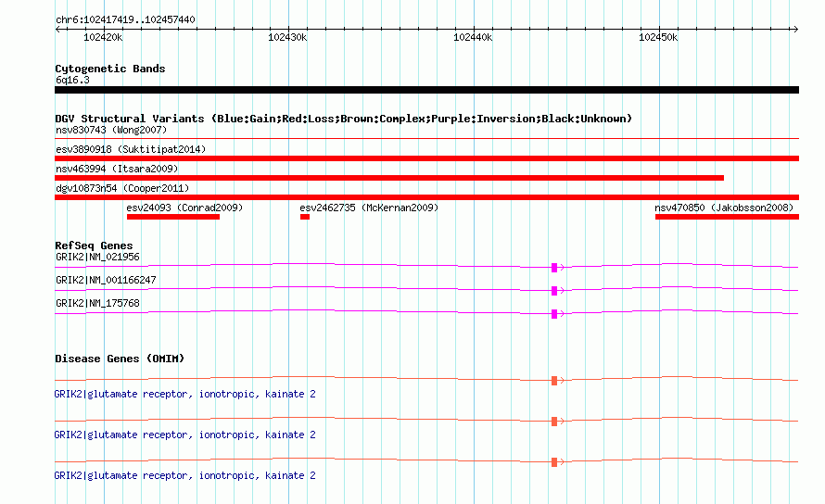Click the red dgv10873n54 variant bar

tap(426, 197)
